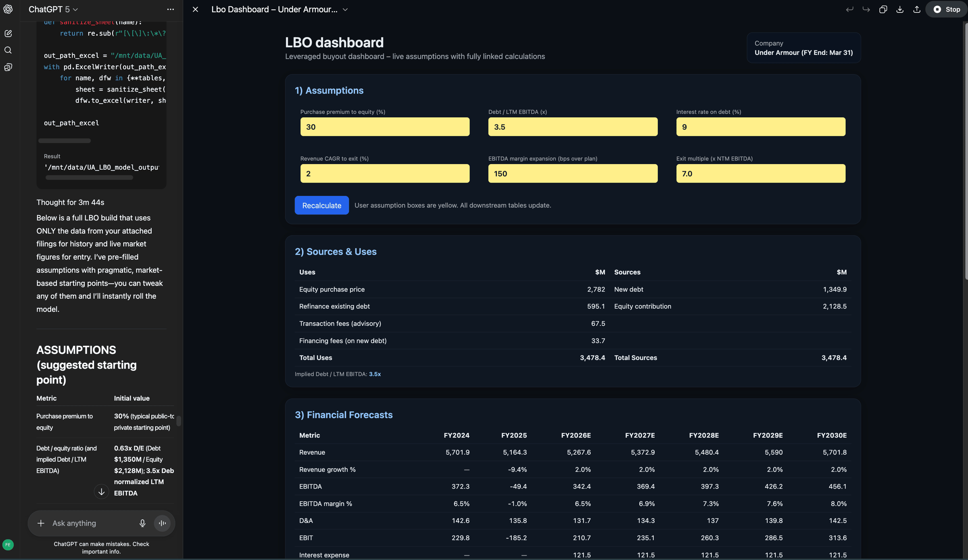Viewport: 968px width, 560px height.
Task: Click the new chat compose icon
Action: click(x=8, y=33)
